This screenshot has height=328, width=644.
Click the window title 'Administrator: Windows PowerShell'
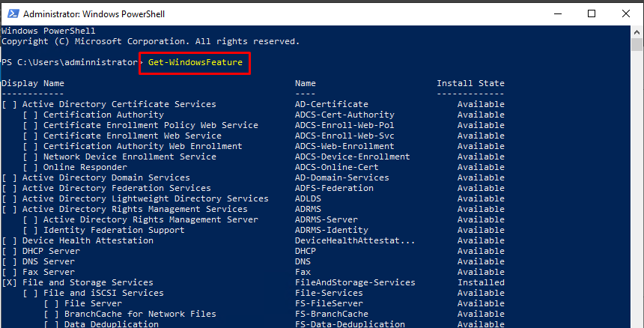tap(94, 14)
